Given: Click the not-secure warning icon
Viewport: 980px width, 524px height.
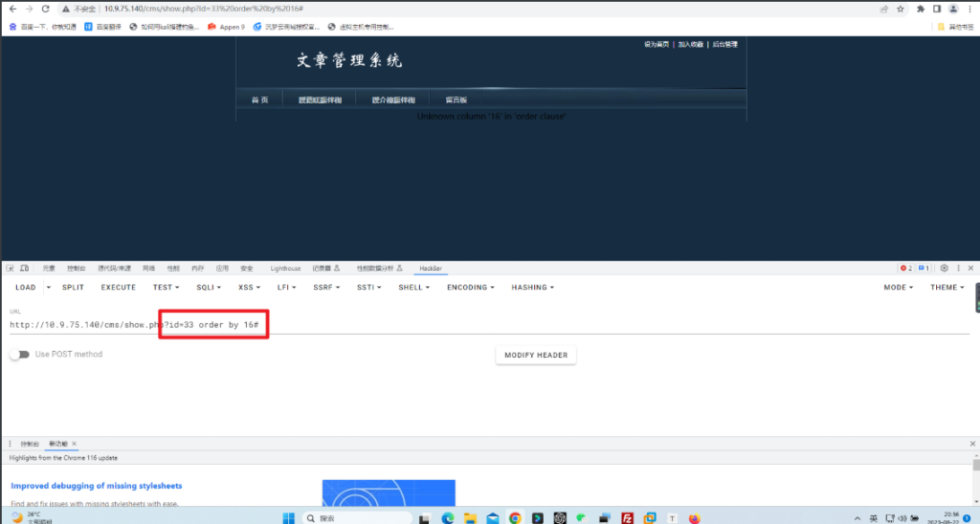Looking at the screenshot, I should point(66,9).
